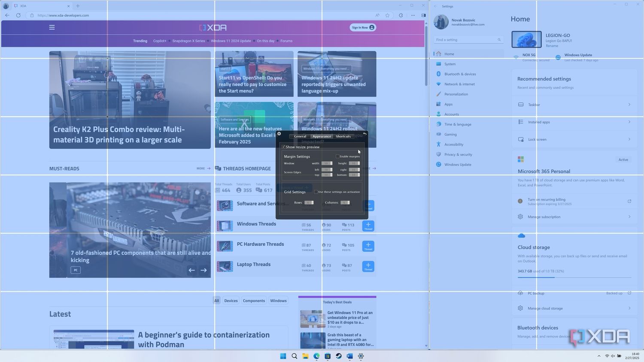Expand the Installed apps recommended setting
Viewport: 644px width, 362px height.
(574, 122)
